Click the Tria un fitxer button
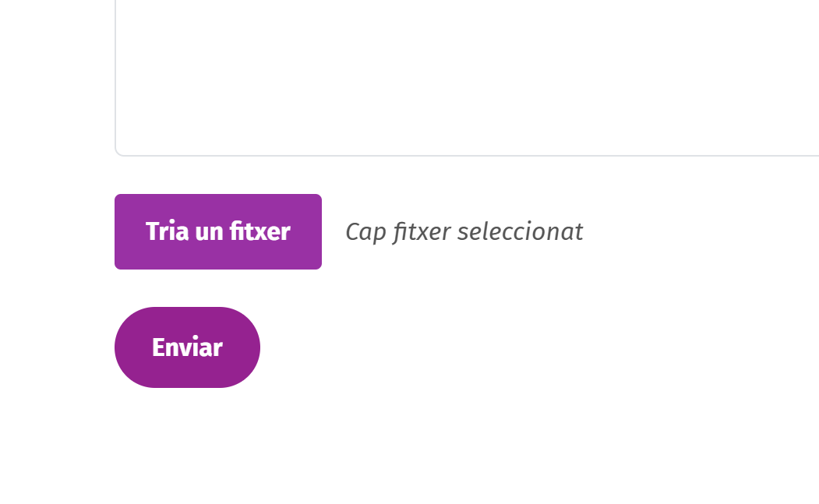 [218, 231]
